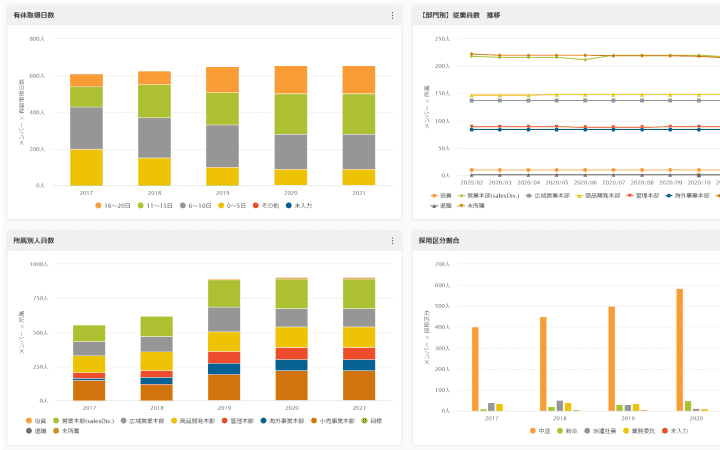Viewport: 720px width, 450px height.
Task: Click 2020/02 point on blue 海外事業本部 line
Action: 472,129
